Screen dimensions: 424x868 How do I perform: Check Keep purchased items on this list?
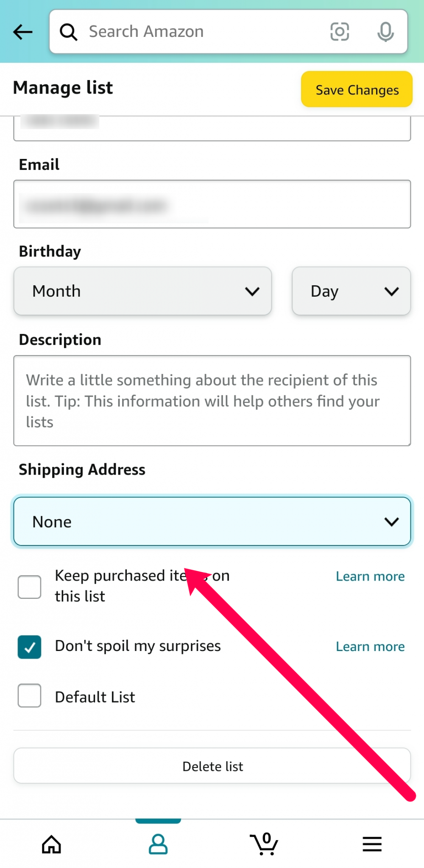[29, 586]
